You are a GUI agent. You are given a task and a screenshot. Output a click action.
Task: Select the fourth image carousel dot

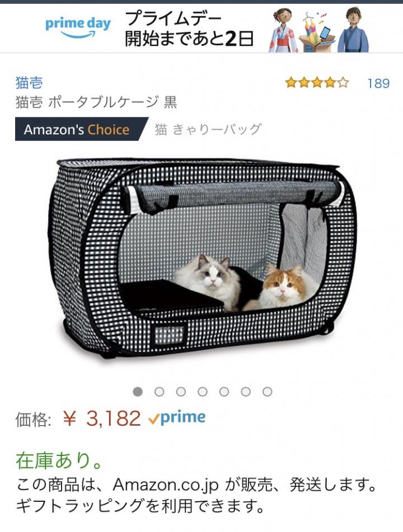(x=203, y=392)
